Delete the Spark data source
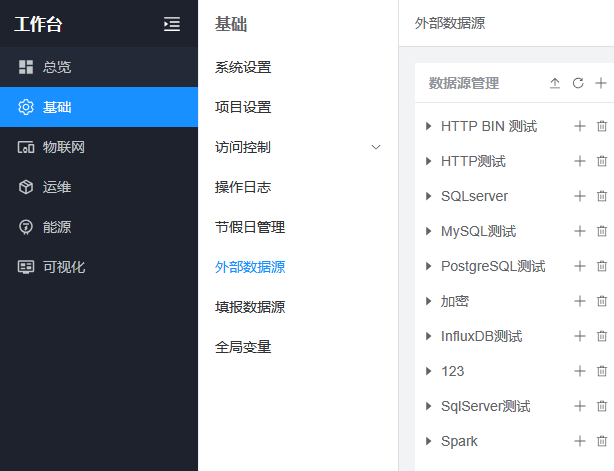614x471 pixels. [602, 442]
